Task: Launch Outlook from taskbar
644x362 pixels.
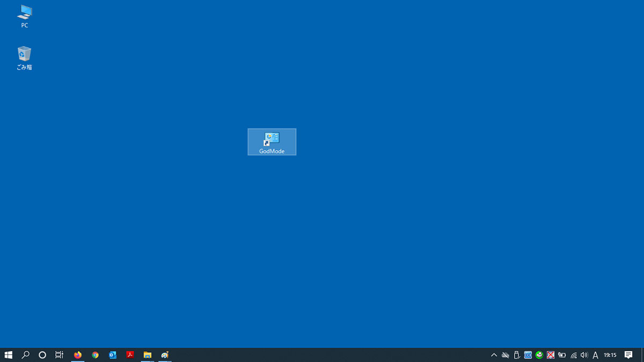Action: pyautogui.click(x=113, y=355)
